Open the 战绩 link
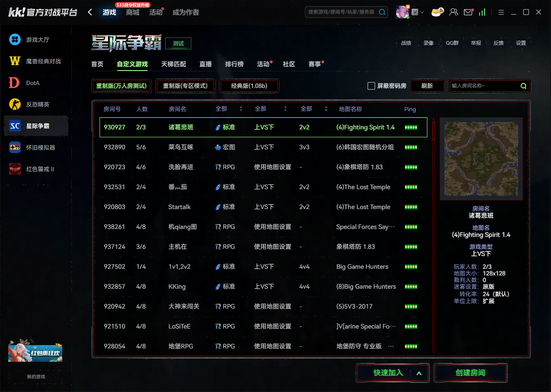Viewport: 551px width, 392px height. [406, 43]
